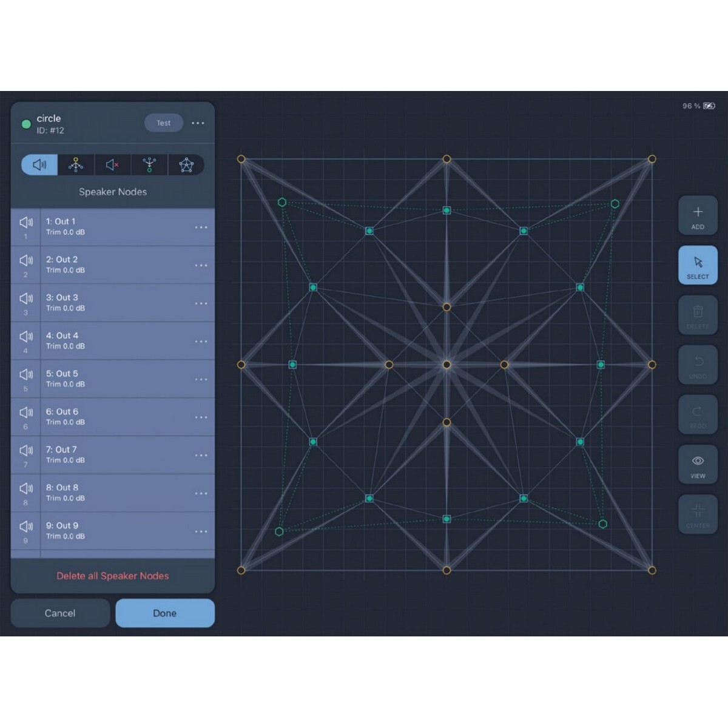Toggle the green status dot beside circle
Screen dimensions: 728x728
tap(26, 124)
